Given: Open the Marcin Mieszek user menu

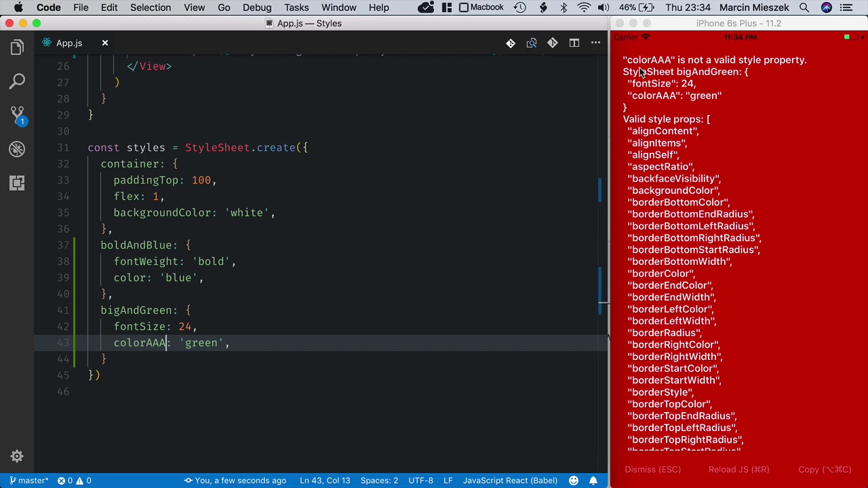Looking at the screenshot, I should [x=755, y=7].
